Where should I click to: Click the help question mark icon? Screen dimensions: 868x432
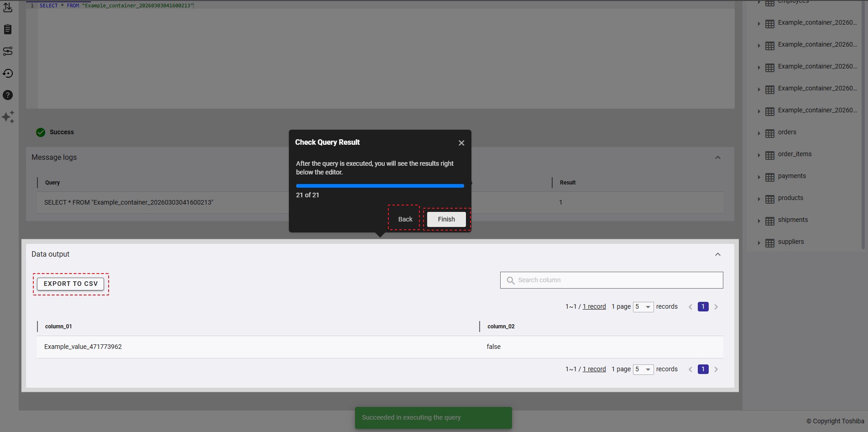pyautogui.click(x=8, y=95)
